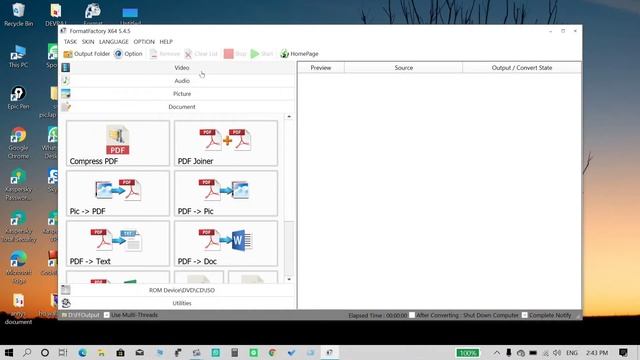This screenshot has width=640, height=360.
Task: Open the SKIN menu
Action: tap(88, 42)
